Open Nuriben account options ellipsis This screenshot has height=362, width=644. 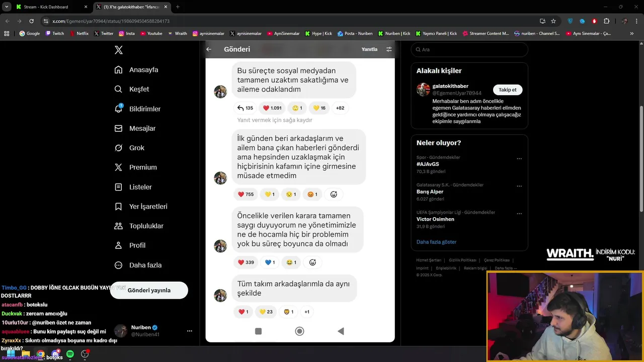[190, 331]
